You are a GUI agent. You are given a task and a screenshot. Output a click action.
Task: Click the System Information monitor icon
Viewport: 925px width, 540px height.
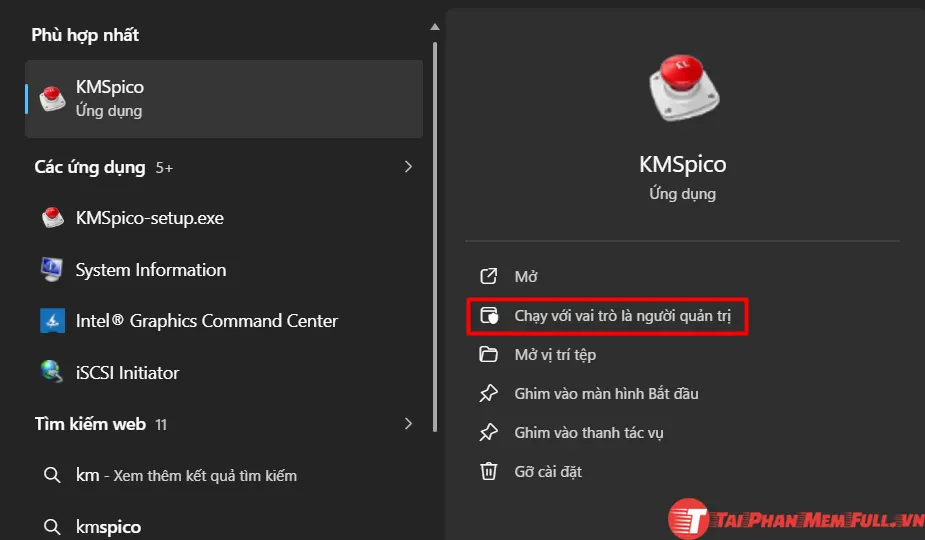coord(53,270)
